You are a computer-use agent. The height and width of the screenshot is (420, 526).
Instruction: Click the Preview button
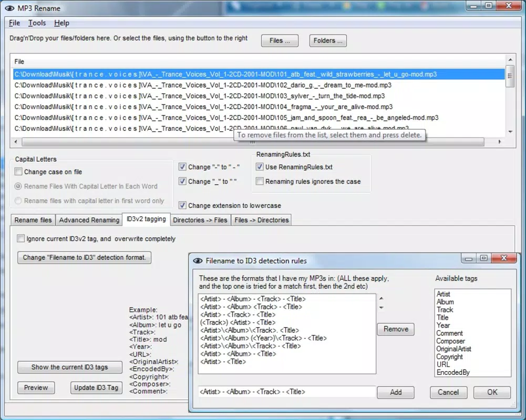36,387
